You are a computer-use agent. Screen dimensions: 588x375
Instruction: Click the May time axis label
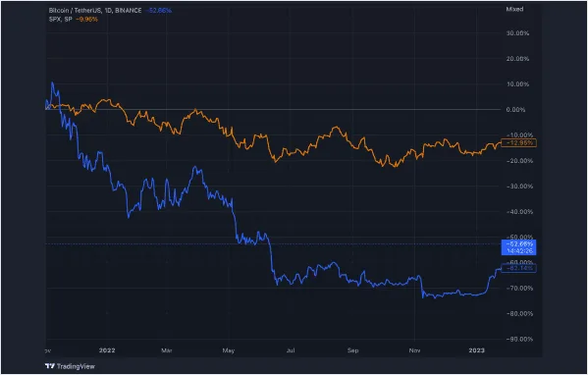click(x=229, y=350)
